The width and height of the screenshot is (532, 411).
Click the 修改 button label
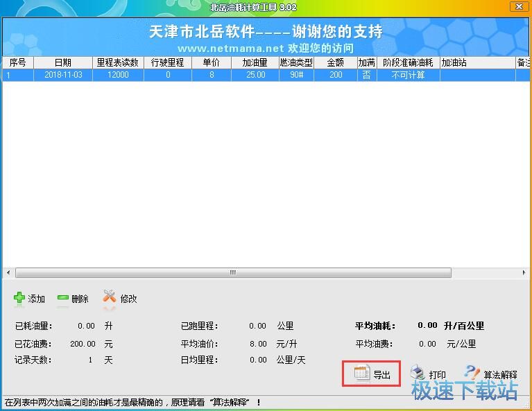128,299
